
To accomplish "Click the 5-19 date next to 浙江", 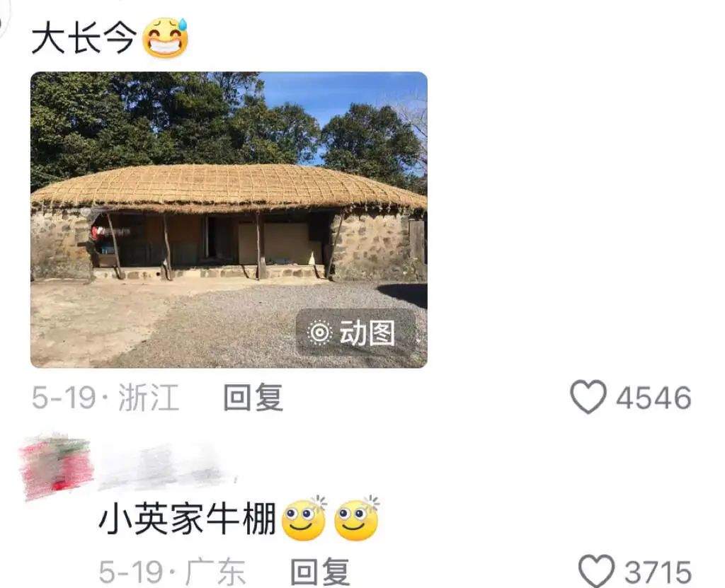I will (64, 398).
